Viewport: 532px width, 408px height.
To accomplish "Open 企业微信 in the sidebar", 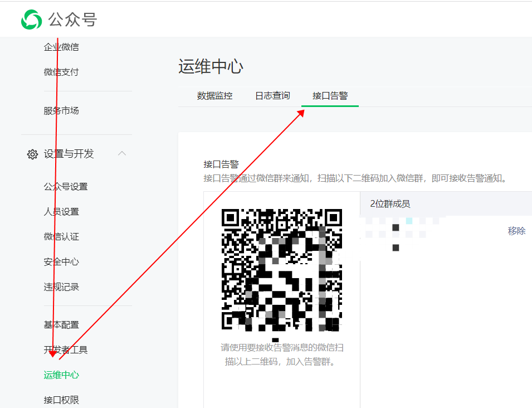I will (61, 47).
